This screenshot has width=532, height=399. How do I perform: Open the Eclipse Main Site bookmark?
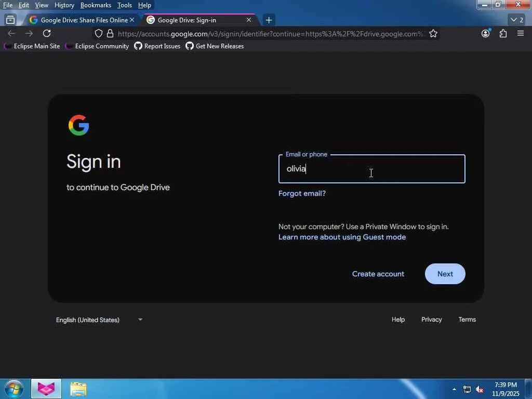point(32,46)
